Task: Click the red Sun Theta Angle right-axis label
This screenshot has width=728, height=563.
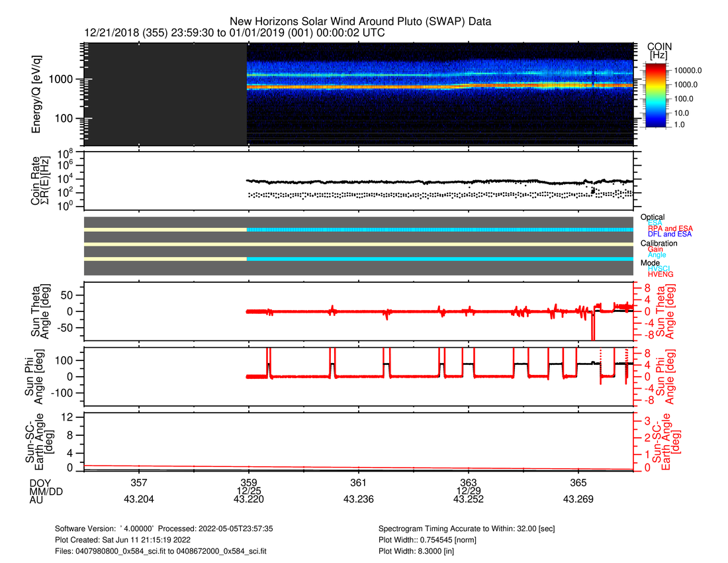Action: pyautogui.click(x=662, y=310)
